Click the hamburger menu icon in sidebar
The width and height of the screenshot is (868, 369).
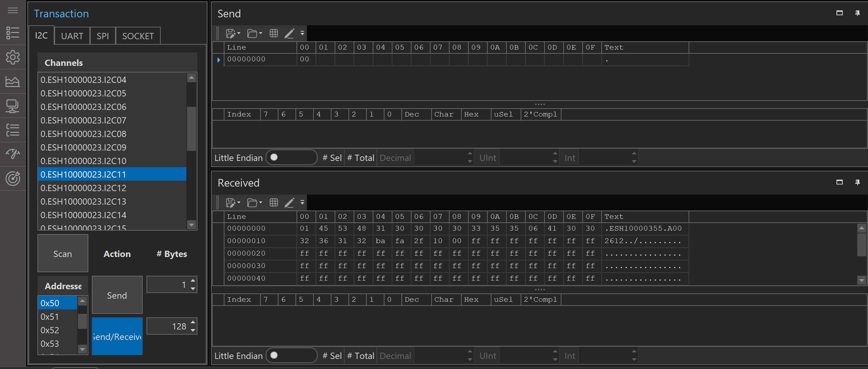[x=13, y=10]
